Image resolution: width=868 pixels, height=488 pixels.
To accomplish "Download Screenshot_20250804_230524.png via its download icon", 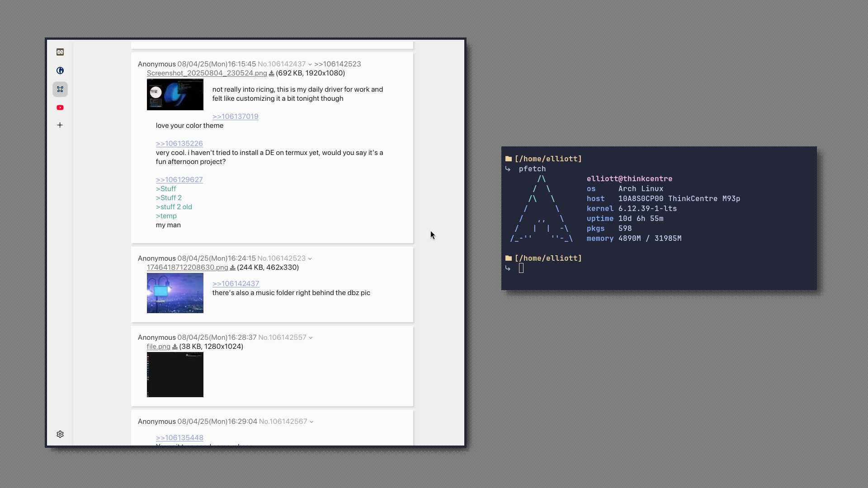I will pyautogui.click(x=271, y=73).
